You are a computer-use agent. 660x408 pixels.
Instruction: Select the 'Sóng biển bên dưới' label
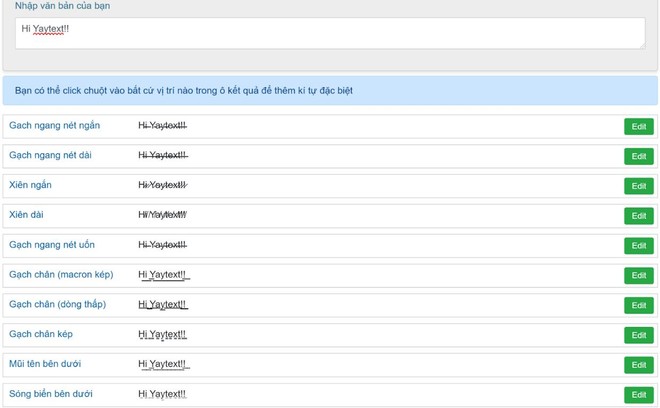click(x=51, y=394)
